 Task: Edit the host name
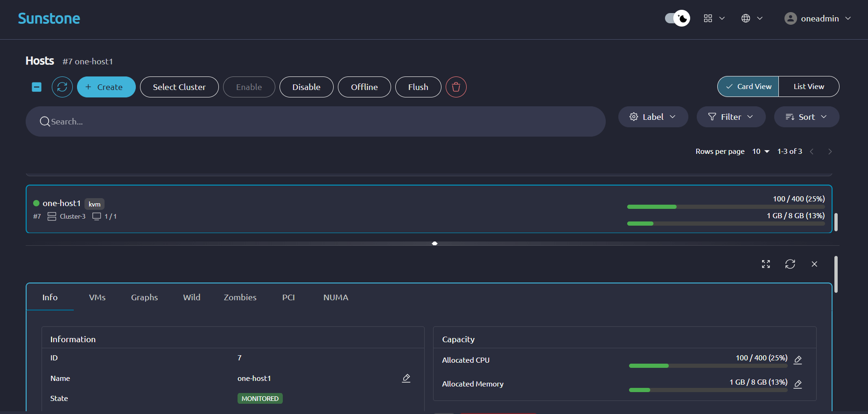tap(406, 378)
